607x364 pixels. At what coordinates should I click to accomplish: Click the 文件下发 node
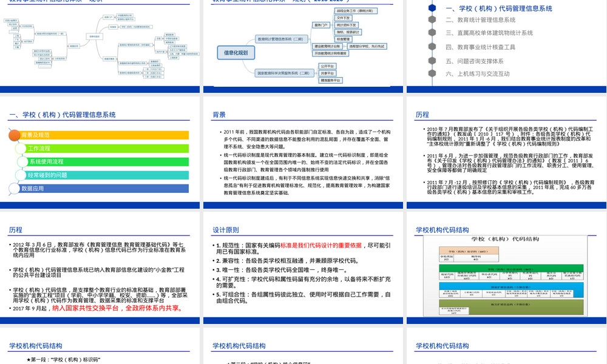[x=343, y=18]
